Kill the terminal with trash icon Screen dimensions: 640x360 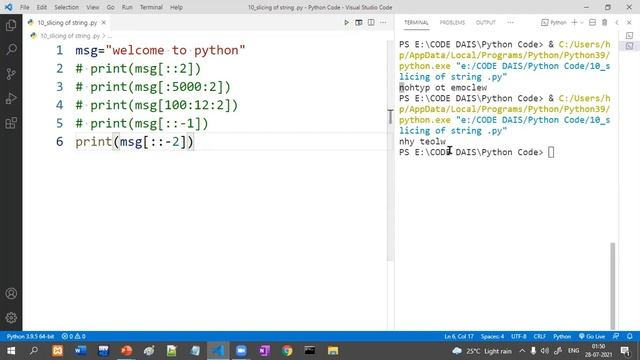click(x=604, y=22)
